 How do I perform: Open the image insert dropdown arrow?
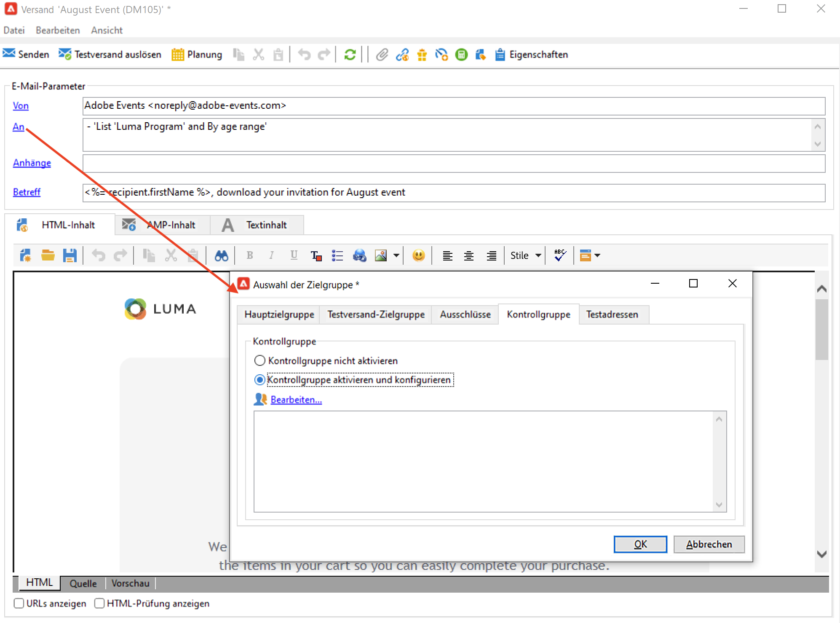click(396, 255)
